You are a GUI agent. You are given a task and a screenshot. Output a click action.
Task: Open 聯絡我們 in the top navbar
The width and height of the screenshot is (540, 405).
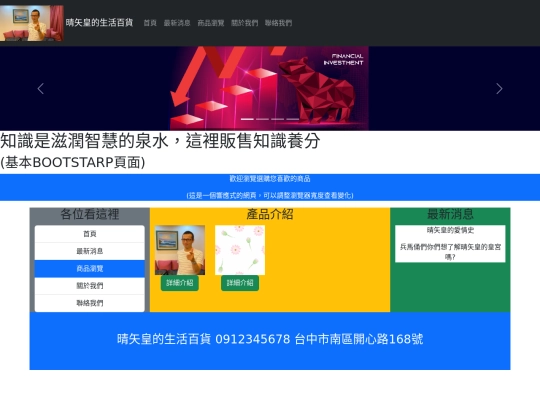[x=278, y=23]
